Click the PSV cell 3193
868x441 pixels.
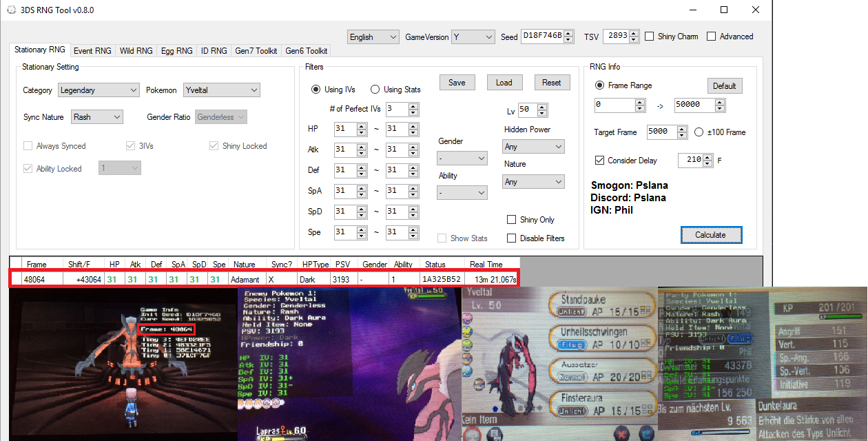click(x=342, y=280)
